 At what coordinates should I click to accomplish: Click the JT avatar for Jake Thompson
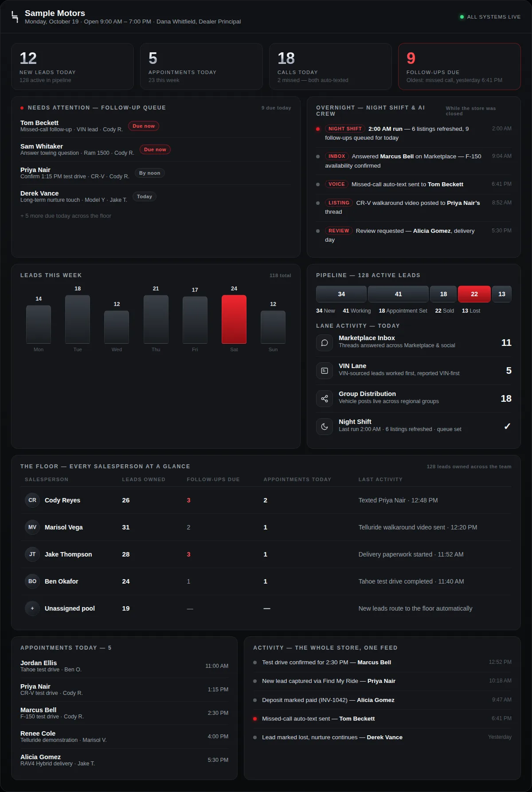click(32, 554)
